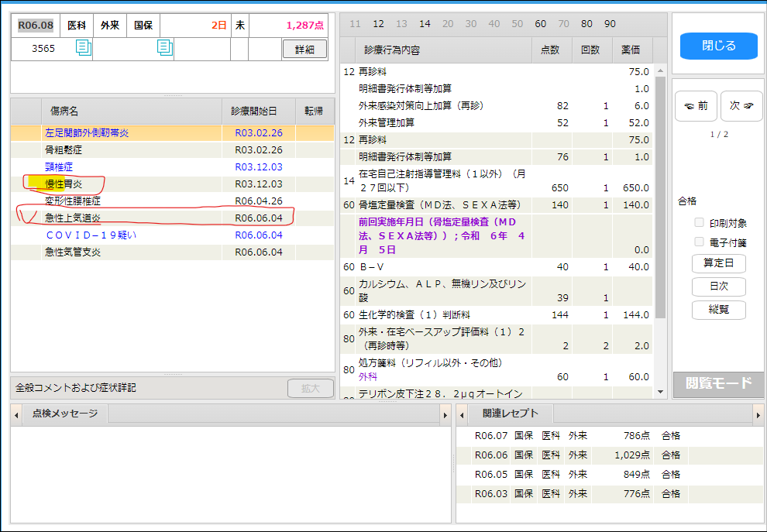This screenshot has width=767, height=532.
Task: Open related receipt R06.03 row
Action: 610,494
